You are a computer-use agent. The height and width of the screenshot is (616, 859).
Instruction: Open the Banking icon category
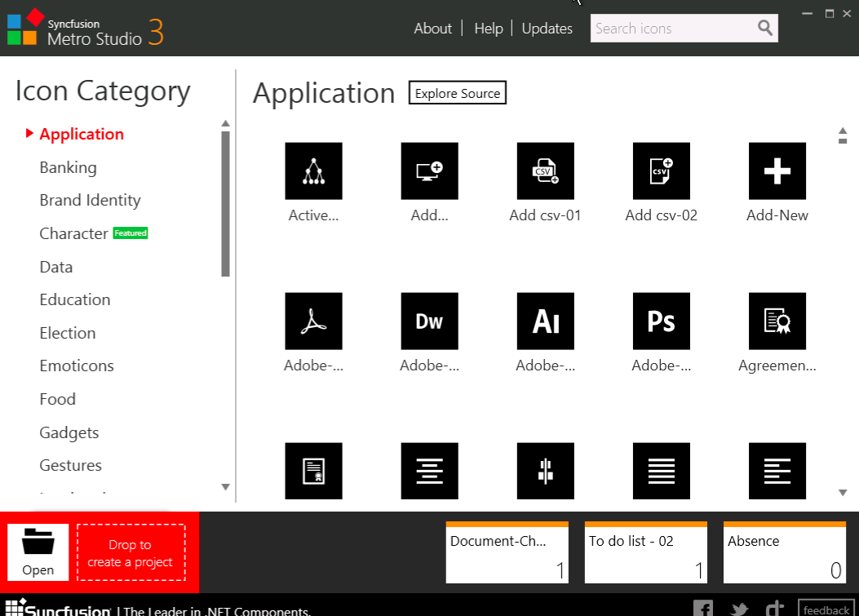click(68, 167)
